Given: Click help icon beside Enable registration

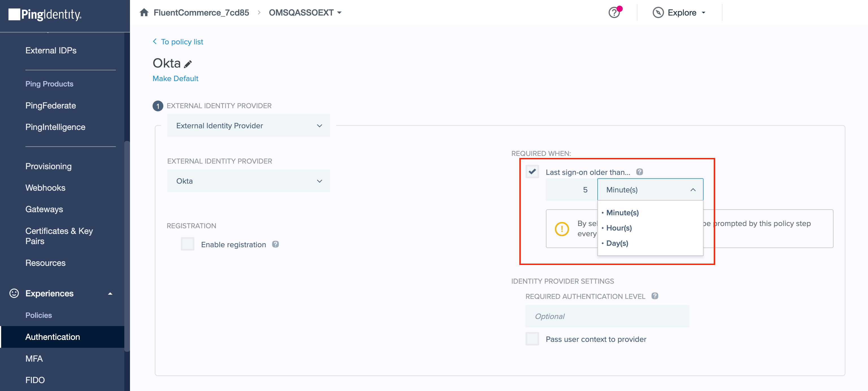Looking at the screenshot, I should click(275, 244).
